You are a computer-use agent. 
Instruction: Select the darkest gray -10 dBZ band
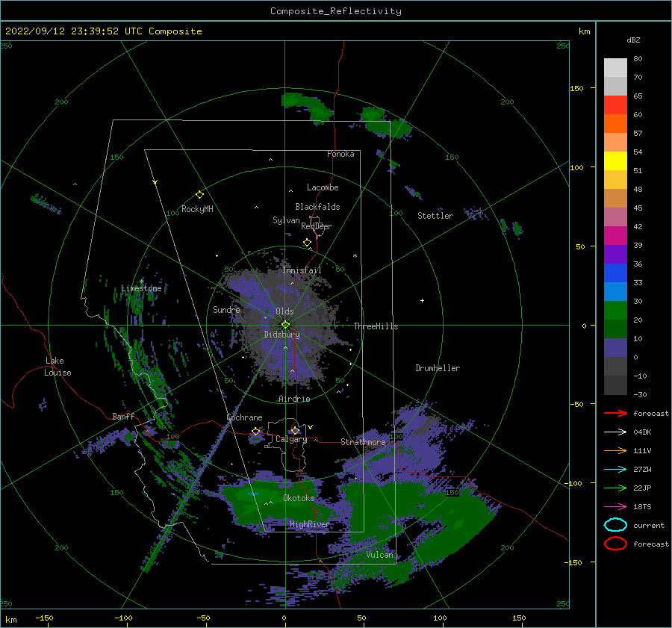615,385
